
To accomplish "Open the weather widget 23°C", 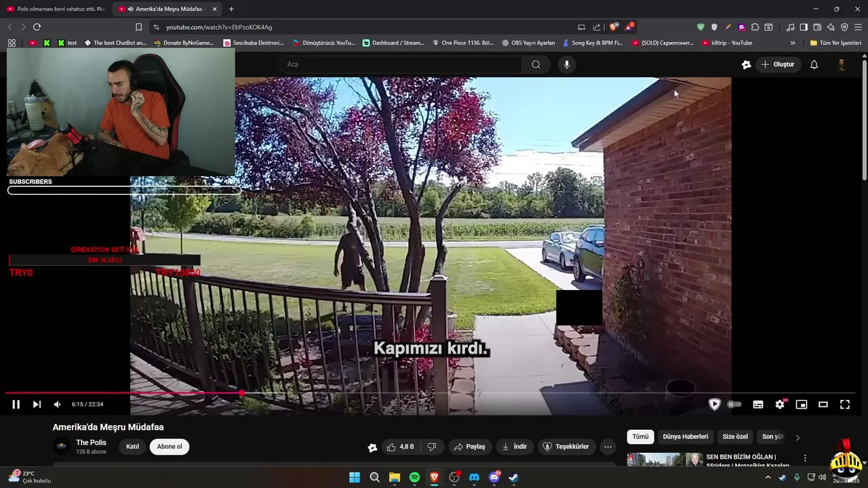I will [30, 477].
